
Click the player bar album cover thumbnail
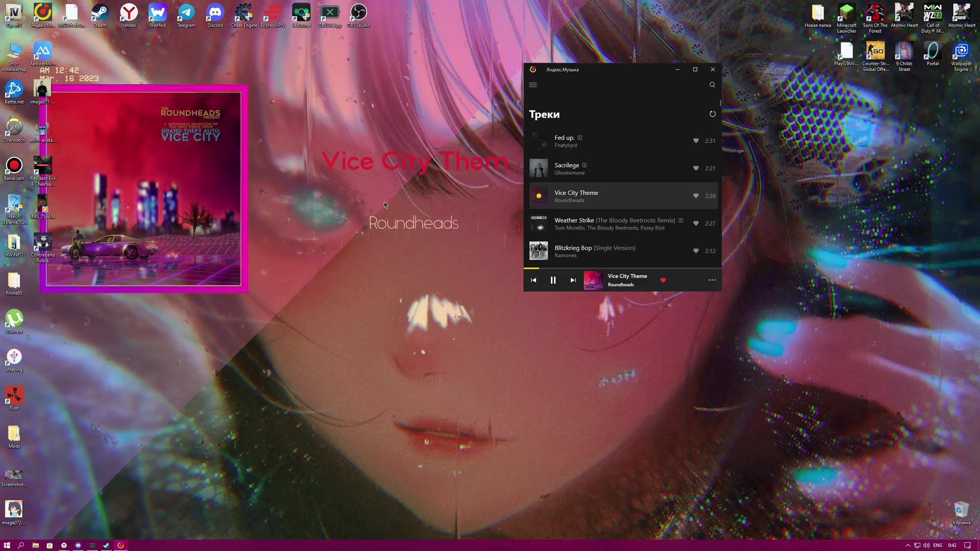pos(593,280)
